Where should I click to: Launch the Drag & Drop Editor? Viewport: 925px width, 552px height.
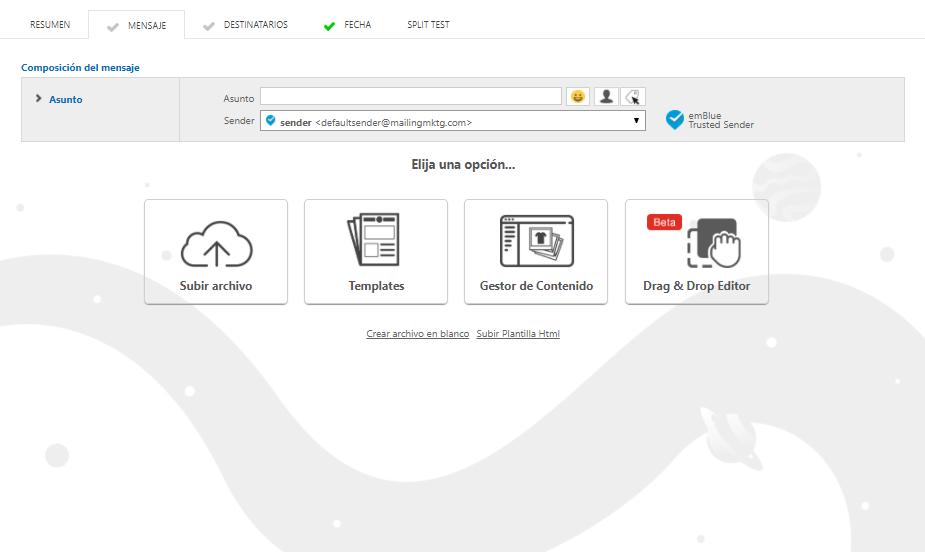tap(697, 252)
